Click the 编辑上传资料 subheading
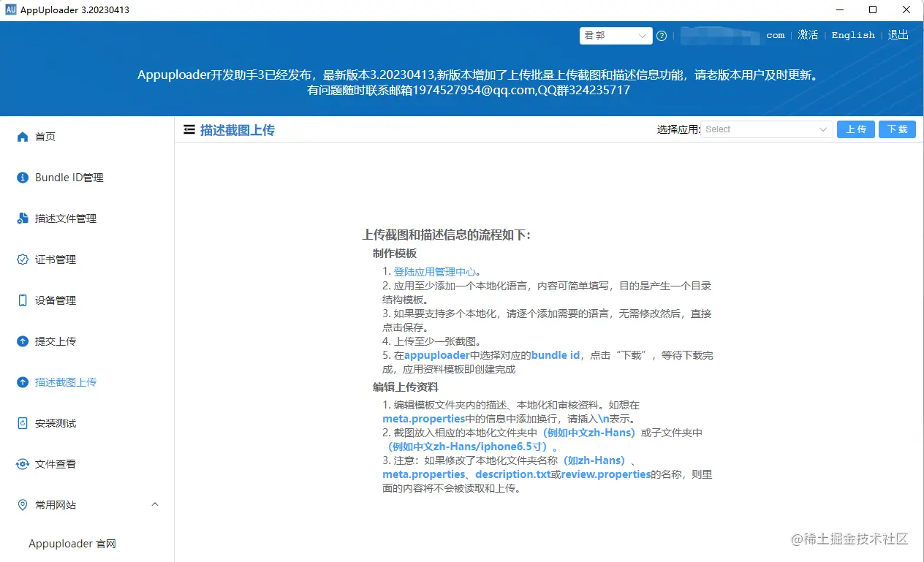This screenshot has width=924, height=562. (x=406, y=387)
